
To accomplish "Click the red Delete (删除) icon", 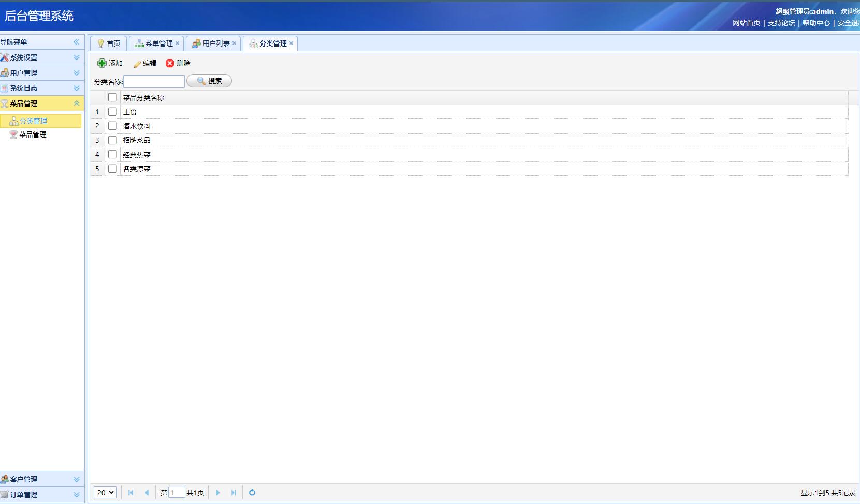I will (x=170, y=63).
